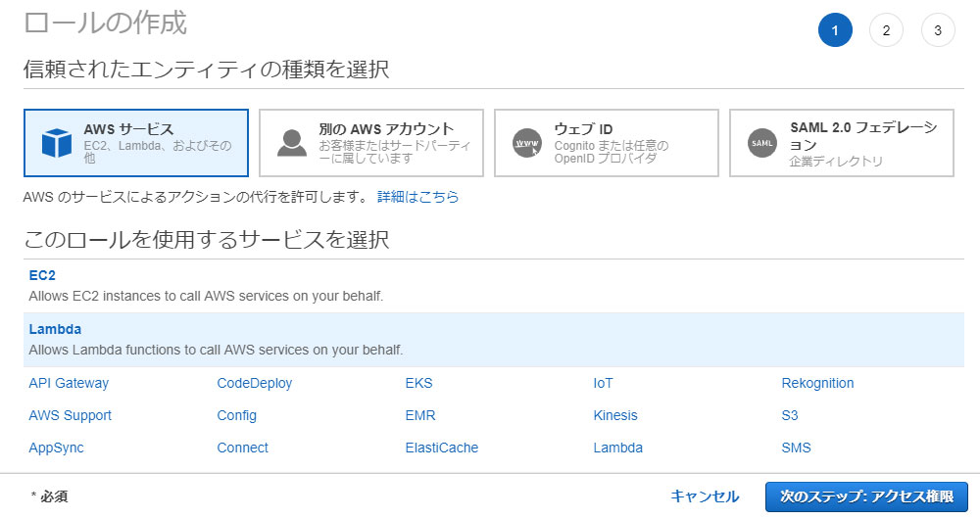This screenshot has height=519, width=980.
Task: Select EMR service link
Action: [420, 415]
